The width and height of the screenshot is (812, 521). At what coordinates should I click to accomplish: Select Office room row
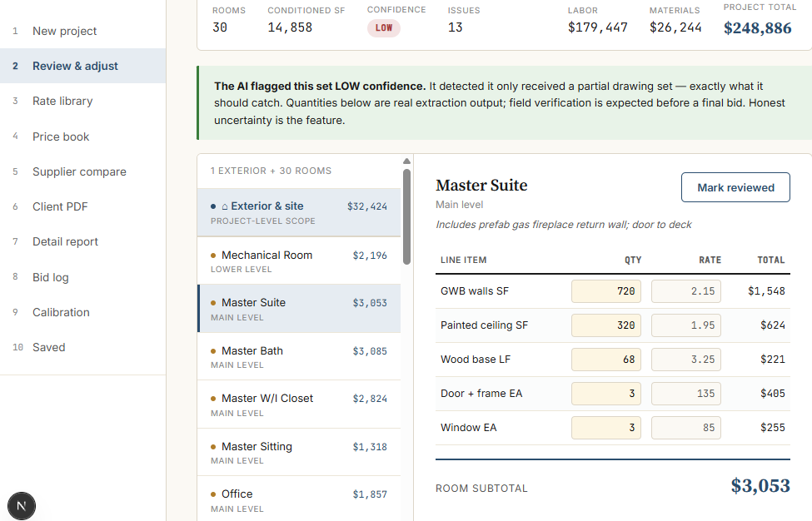(x=299, y=500)
